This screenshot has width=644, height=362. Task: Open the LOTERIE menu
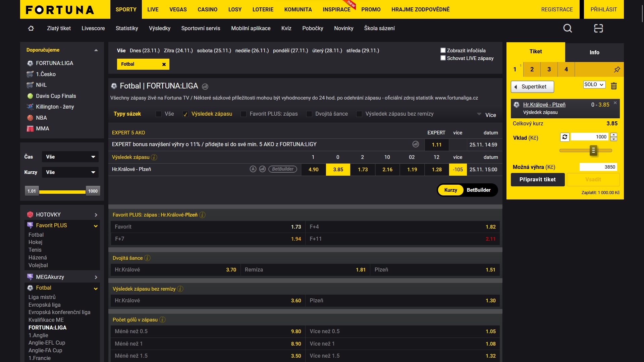coord(263,9)
